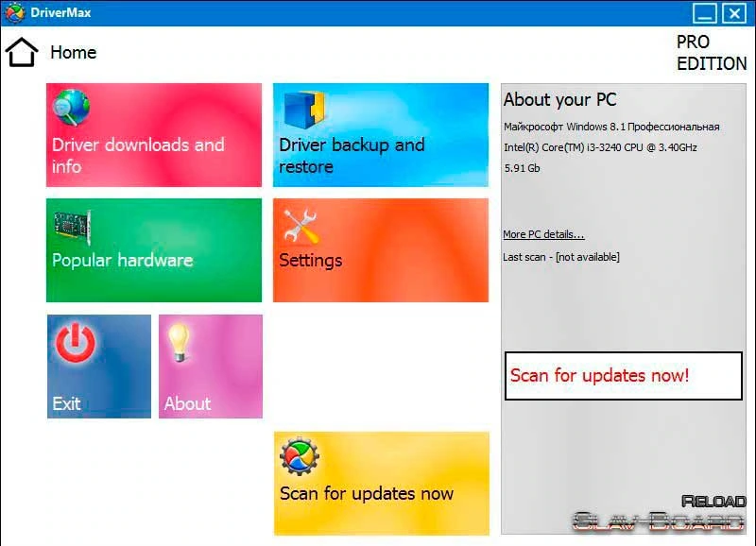The image size is (756, 546).
Task: Close the DriverMax window
Action: (734, 13)
